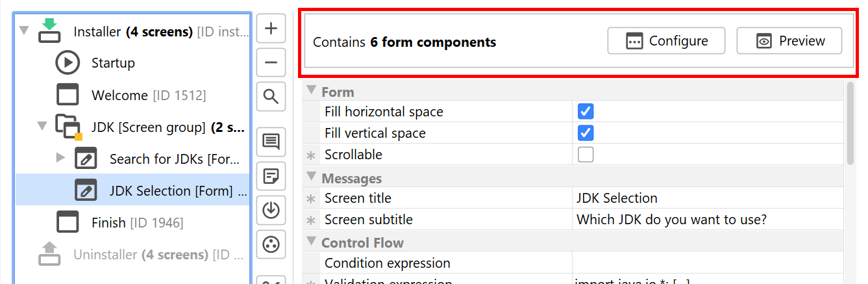Uncheck Fill vertical space checkbox
Screen dimensions: 868x284
[x=586, y=133]
